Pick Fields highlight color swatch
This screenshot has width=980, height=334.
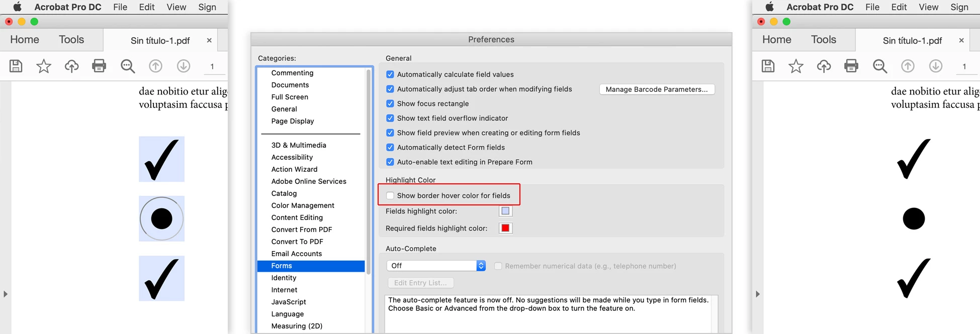505,211
